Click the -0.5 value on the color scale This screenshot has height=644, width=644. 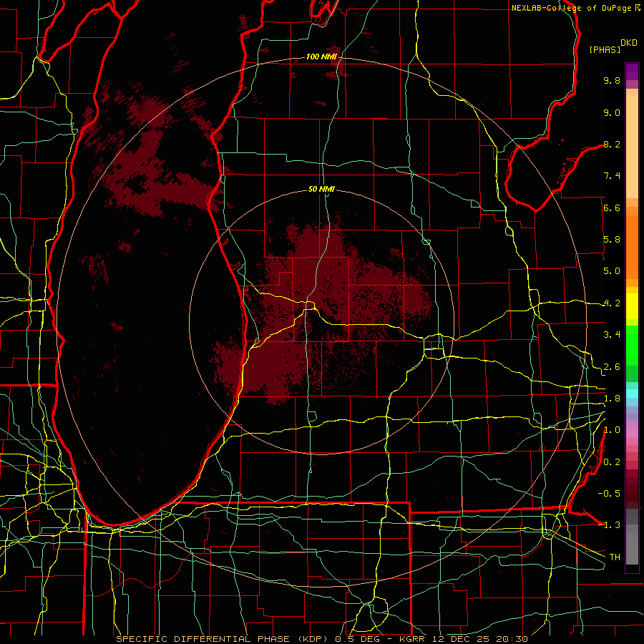tap(609, 494)
